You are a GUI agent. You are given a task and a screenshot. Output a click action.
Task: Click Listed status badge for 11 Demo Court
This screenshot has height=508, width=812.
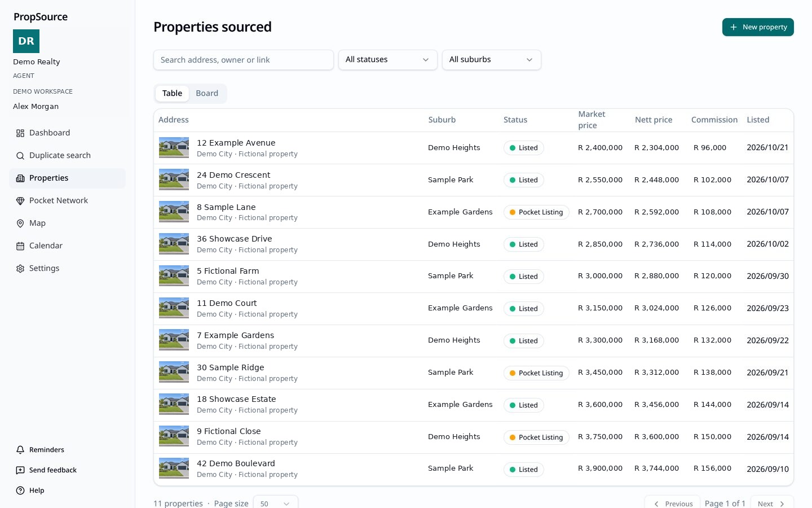point(524,309)
